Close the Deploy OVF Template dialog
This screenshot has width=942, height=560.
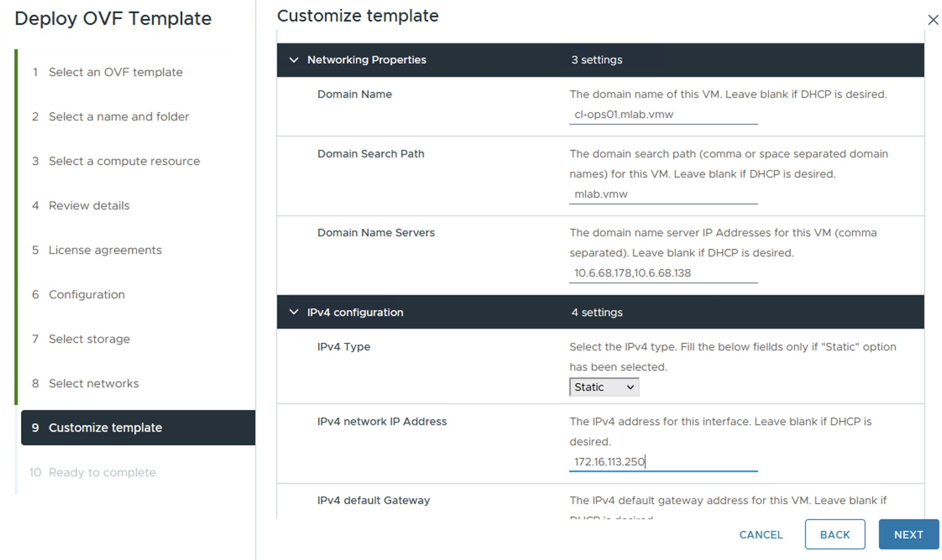coord(933,20)
